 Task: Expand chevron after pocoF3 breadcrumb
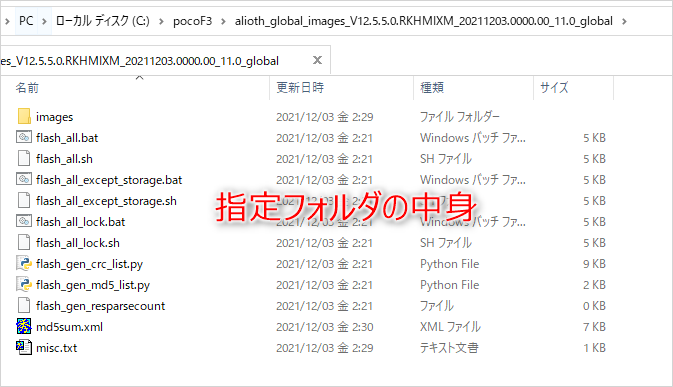[223, 21]
